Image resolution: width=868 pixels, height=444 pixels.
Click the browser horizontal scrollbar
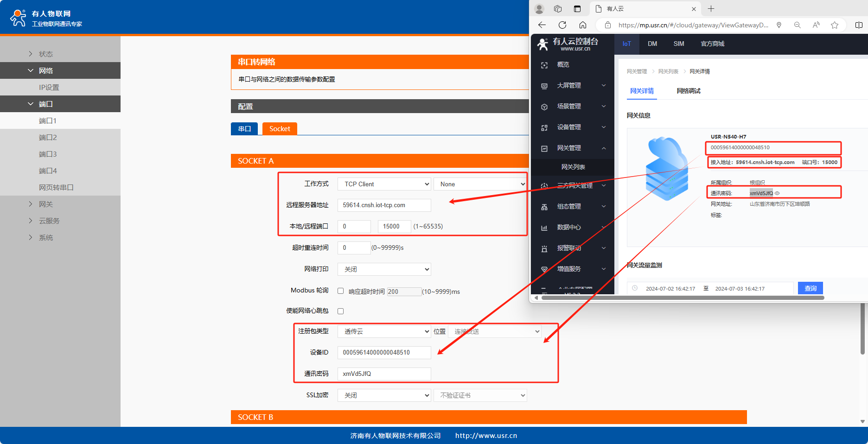(682, 298)
